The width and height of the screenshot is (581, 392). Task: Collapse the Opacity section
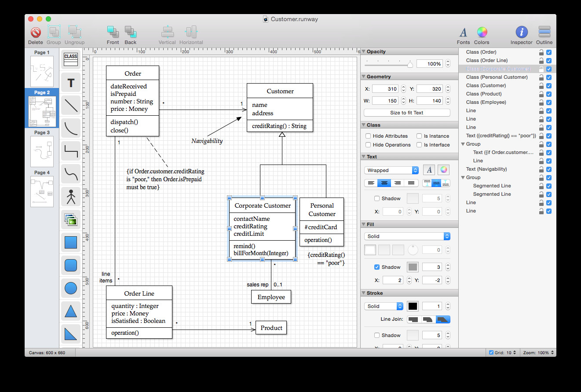(x=363, y=52)
